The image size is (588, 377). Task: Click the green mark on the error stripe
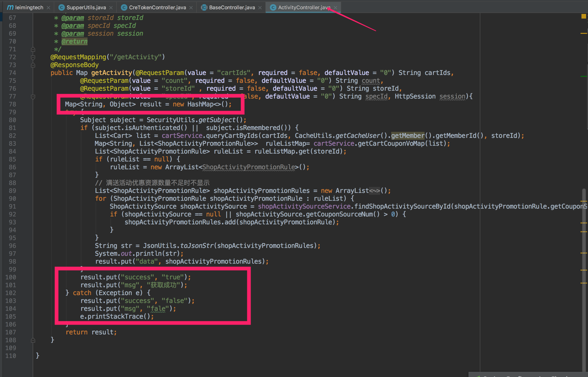pos(584,76)
